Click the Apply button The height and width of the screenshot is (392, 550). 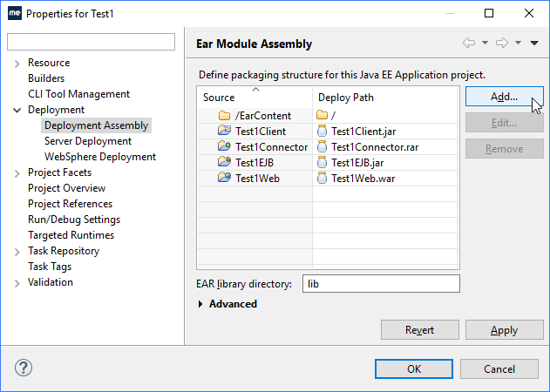[x=504, y=330]
